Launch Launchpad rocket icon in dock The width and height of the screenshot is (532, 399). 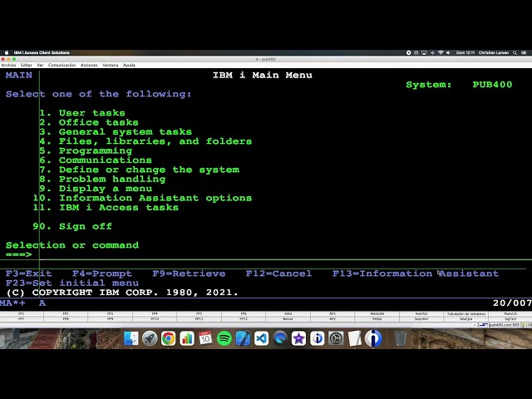point(150,338)
